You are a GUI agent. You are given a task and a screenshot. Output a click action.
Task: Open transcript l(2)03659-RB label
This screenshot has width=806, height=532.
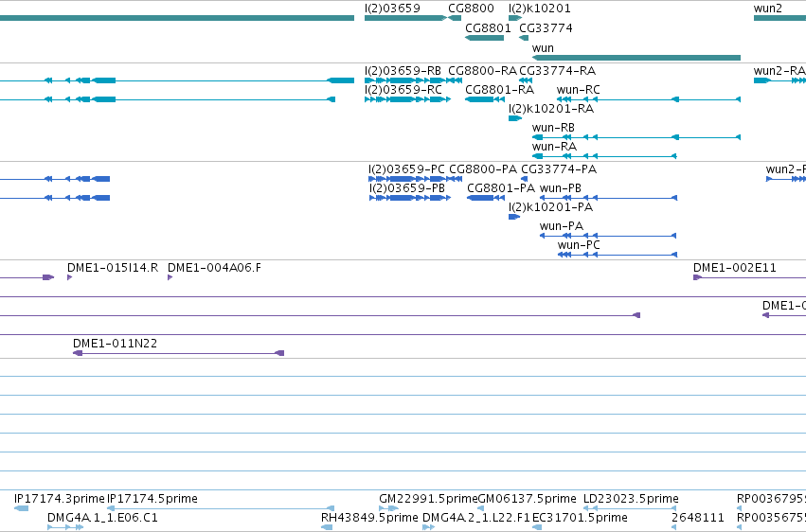tap(403, 70)
